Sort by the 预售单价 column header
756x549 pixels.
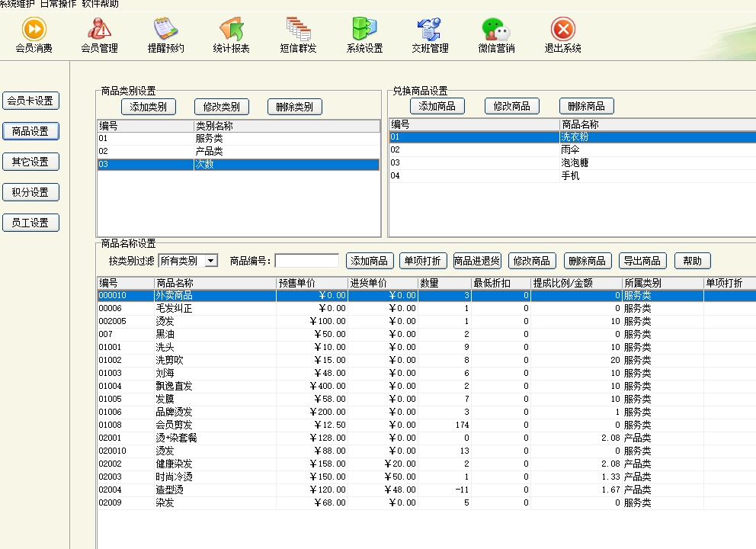pyautogui.click(x=311, y=283)
